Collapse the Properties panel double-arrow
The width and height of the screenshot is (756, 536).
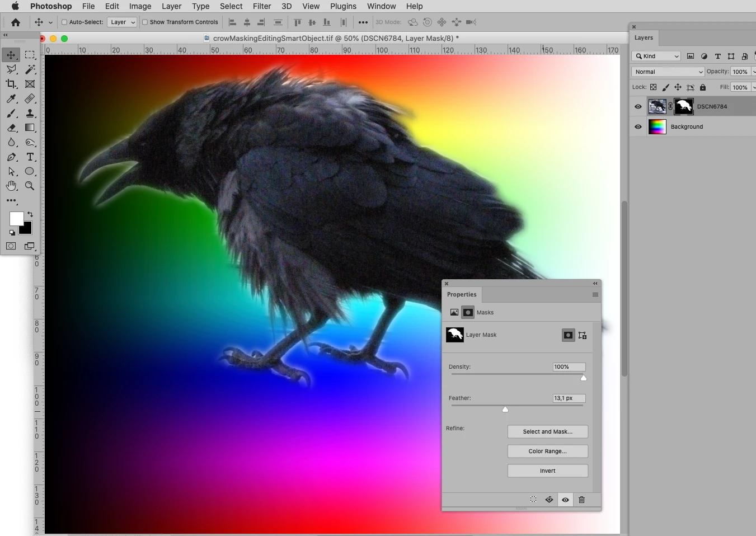[x=595, y=283]
